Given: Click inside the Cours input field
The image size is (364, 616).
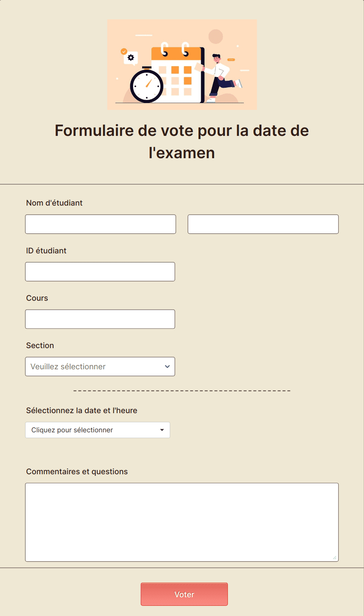Looking at the screenshot, I should click(x=100, y=319).
